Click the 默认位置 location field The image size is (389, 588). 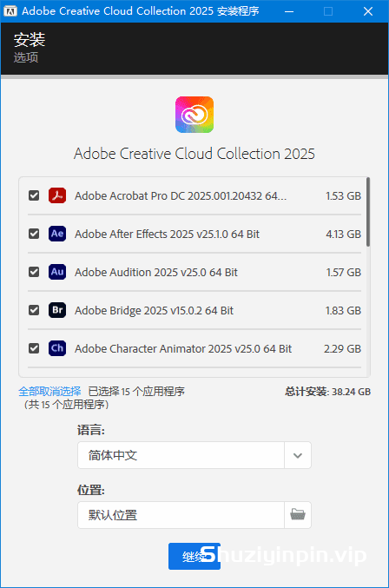pyautogui.click(x=181, y=515)
